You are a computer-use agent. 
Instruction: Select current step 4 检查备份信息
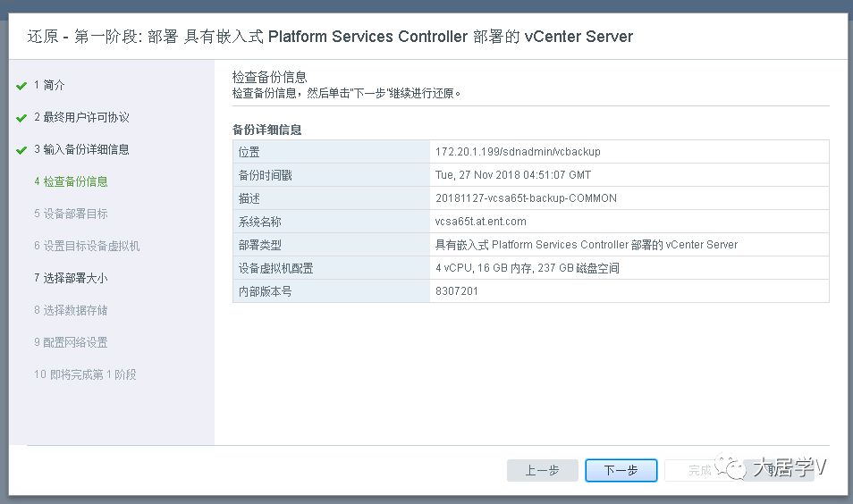tap(71, 182)
